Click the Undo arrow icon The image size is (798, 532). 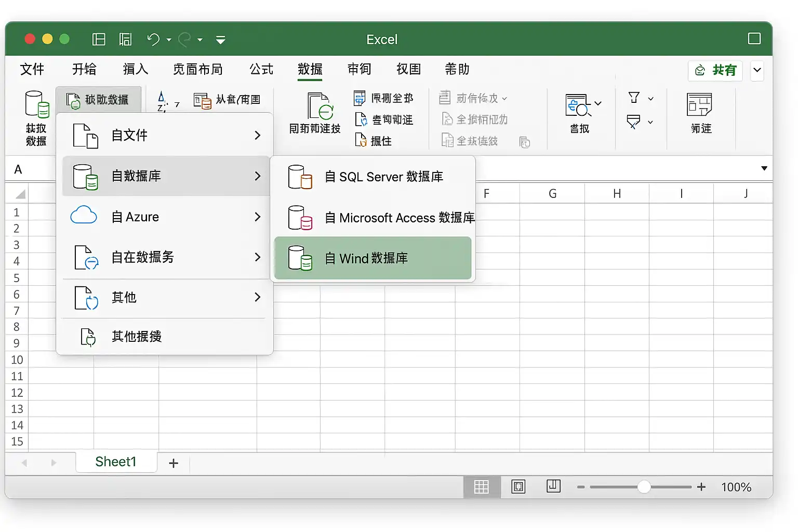click(x=153, y=39)
